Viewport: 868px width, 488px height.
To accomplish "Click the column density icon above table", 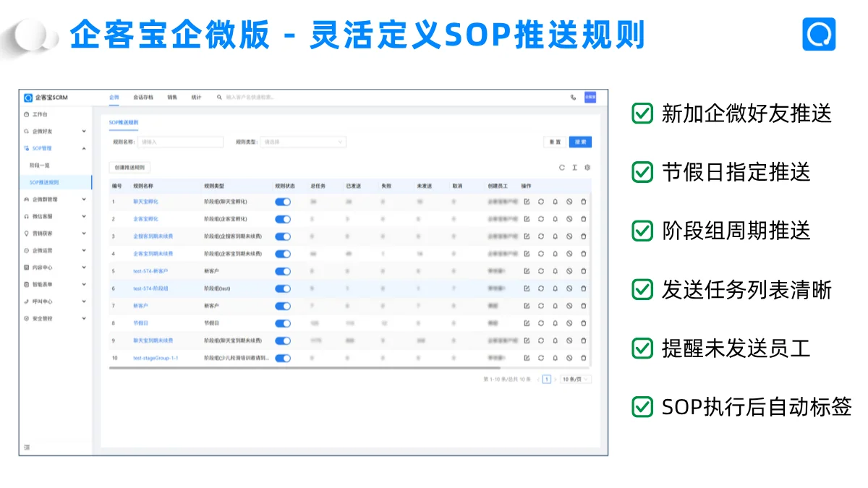I will (x=574, y=167).
